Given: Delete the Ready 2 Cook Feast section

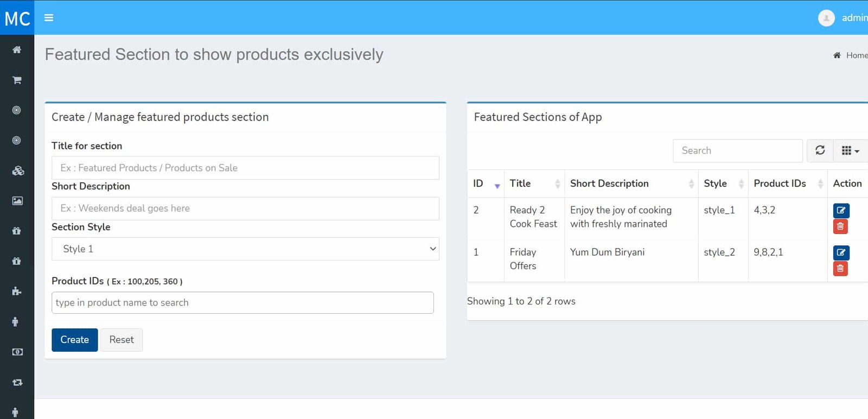Looking at the screenshot, I should tap(840, 226).
